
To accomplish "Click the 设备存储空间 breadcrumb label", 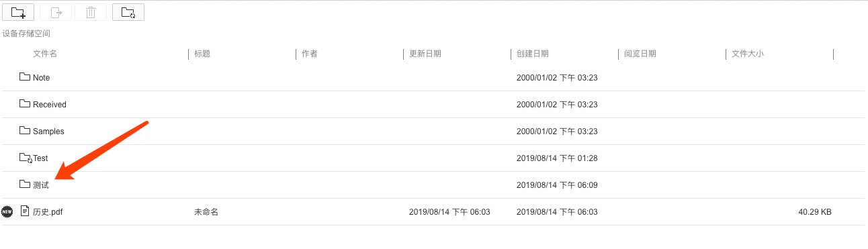I will click(26, 33).
